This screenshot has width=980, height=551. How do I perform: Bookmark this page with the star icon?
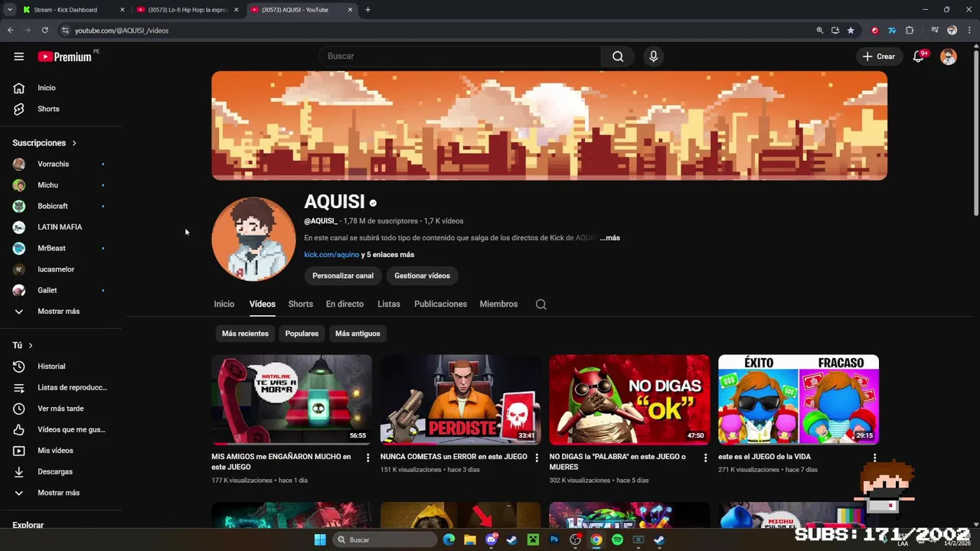(851, 31)
